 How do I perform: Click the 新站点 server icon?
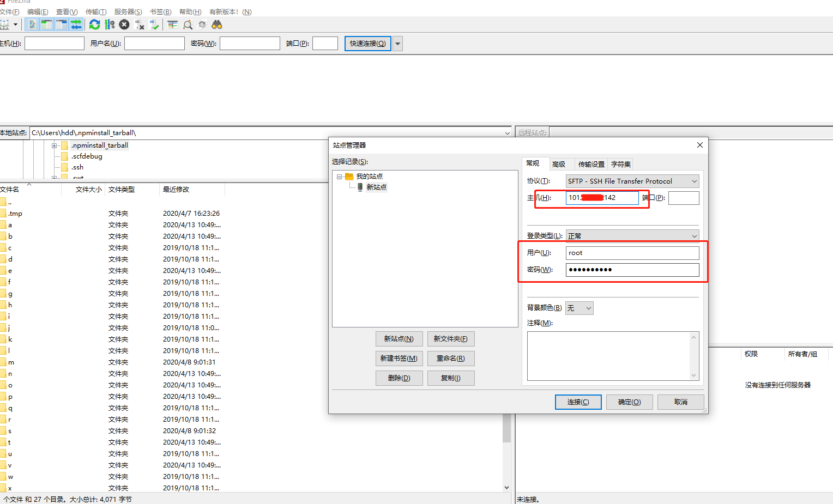point(360,187)
